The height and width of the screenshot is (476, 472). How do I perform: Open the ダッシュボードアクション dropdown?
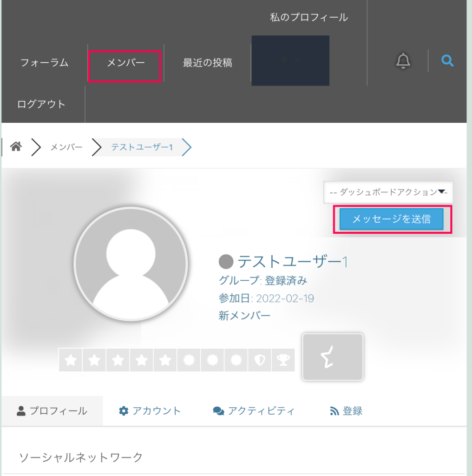pos(388,192)
